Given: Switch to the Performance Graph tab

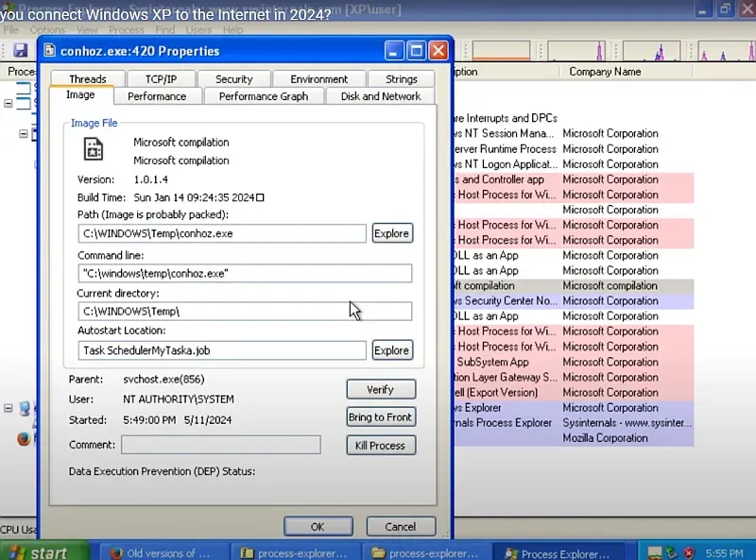Looking at the screenshot, I should 263,96.
